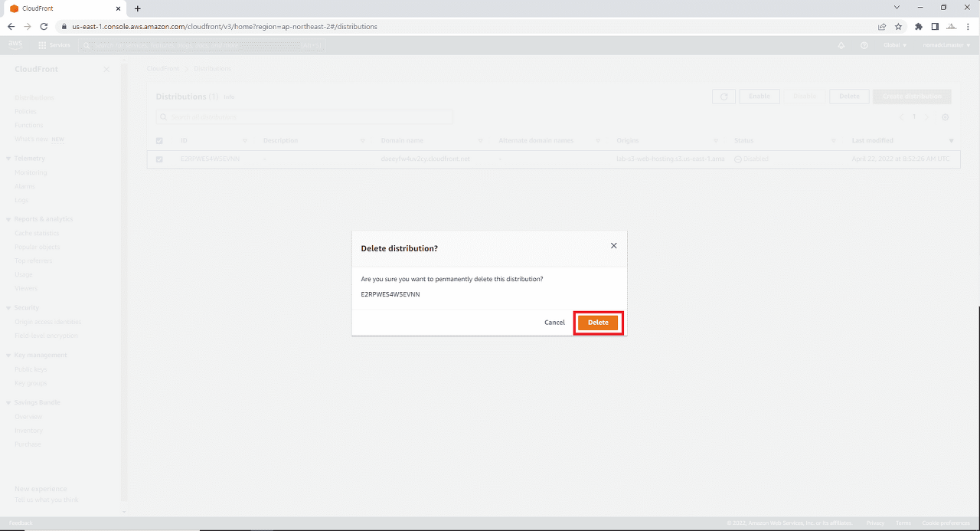Open the nomadci.master account menu
The width and height of the screenshot is (980, 531).
pyautogui.click(x=945, y=45)
